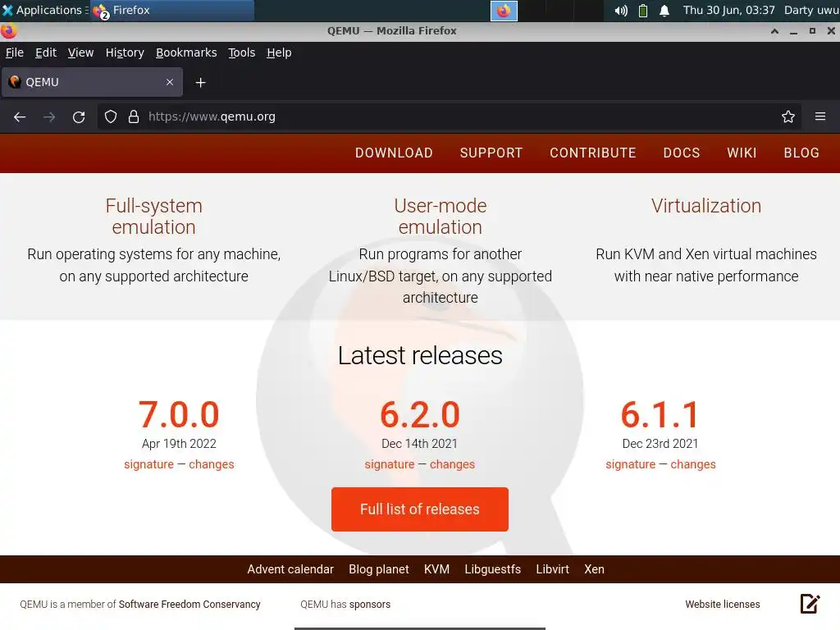
Task: Go to the DOWNLOAD page
Action: click(x=394, y=153)
